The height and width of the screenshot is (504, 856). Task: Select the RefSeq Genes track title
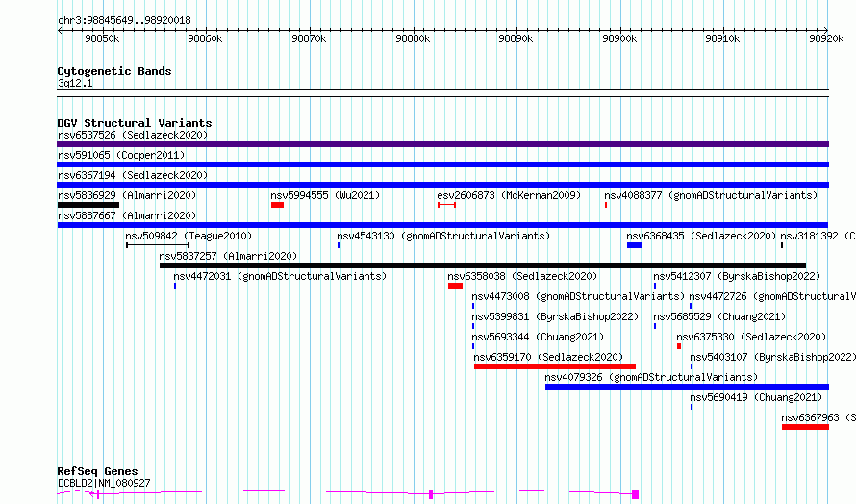98,472
